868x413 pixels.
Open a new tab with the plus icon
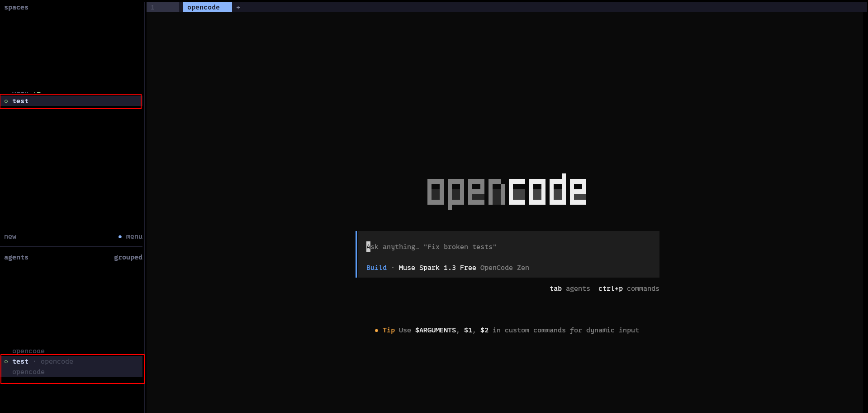click(238, 7)
